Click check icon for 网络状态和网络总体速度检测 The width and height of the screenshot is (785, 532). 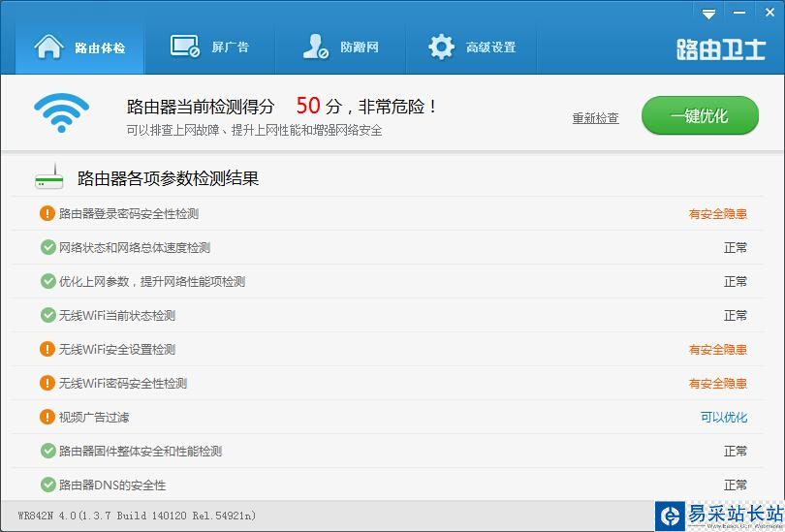(x=48, y=247)
